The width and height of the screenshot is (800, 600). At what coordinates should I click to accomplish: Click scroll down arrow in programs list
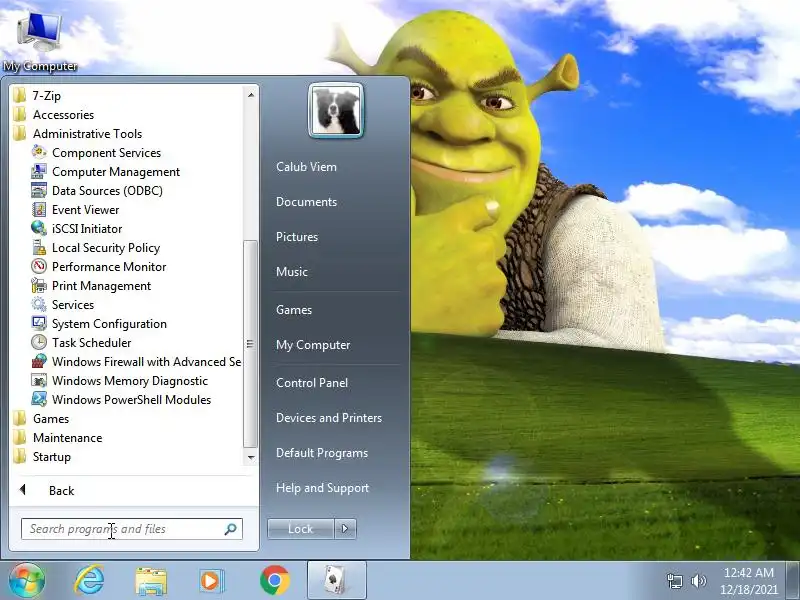pos(251,457)
